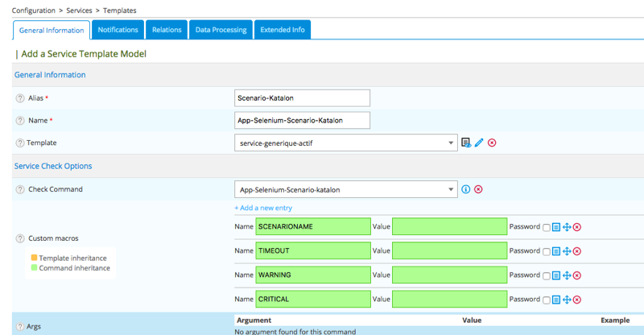Click the blue info icon beside Check Command
Screen dimensions: 644x335
click(465, 189)
